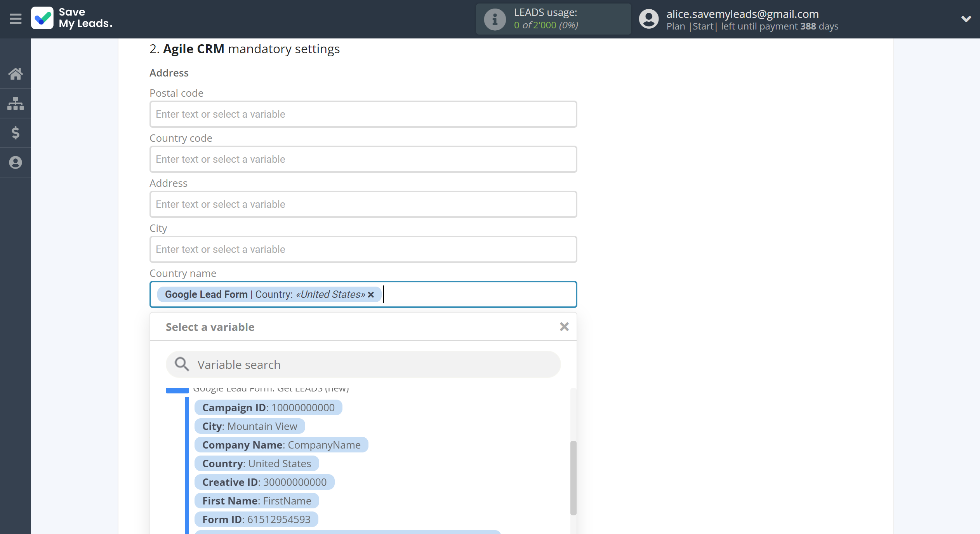
Task: Click the variable list scrollbar
Action: (573, 478)
